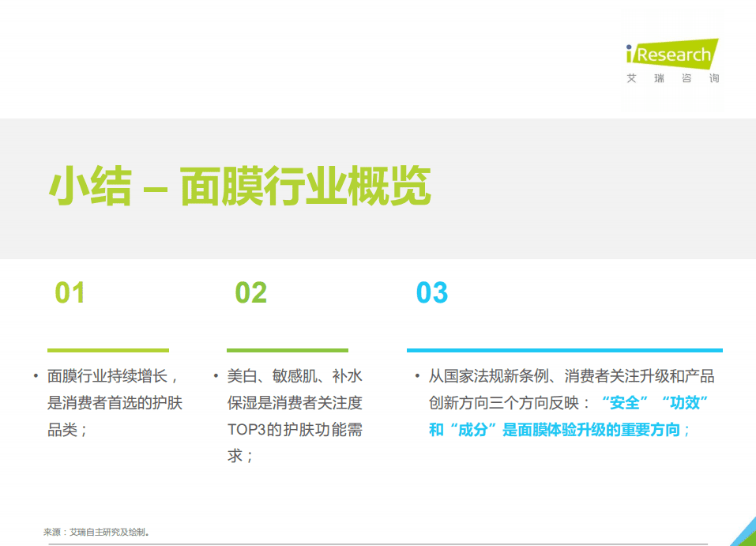This screenshot has width=756, height=546.
Task: Toggle the bullet before 从国家法规新条例
Action: click(416, 377)
